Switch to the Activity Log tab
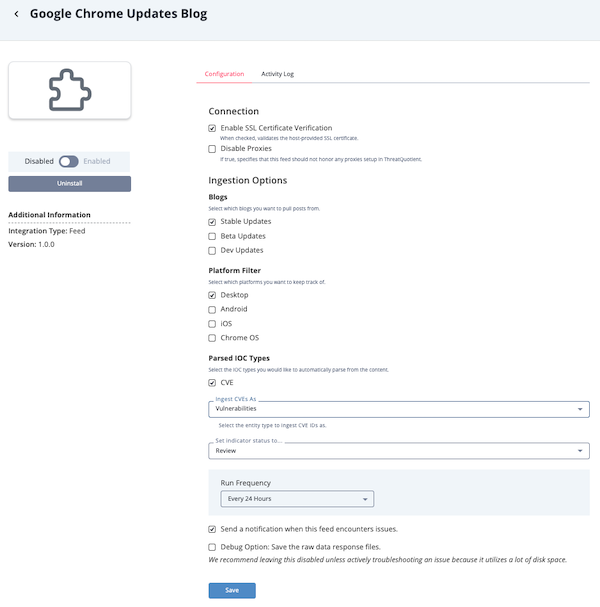600x607 pixels. [x=277, y=74]
